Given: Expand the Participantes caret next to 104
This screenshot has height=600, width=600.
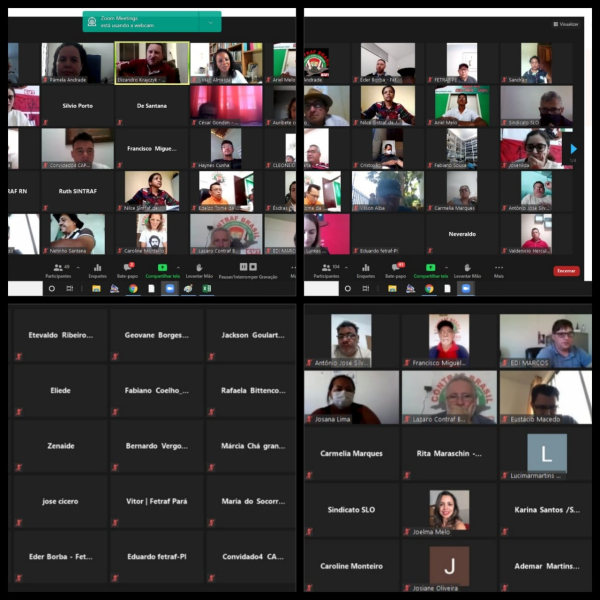Looking at the screenshot, I should 346,267.
